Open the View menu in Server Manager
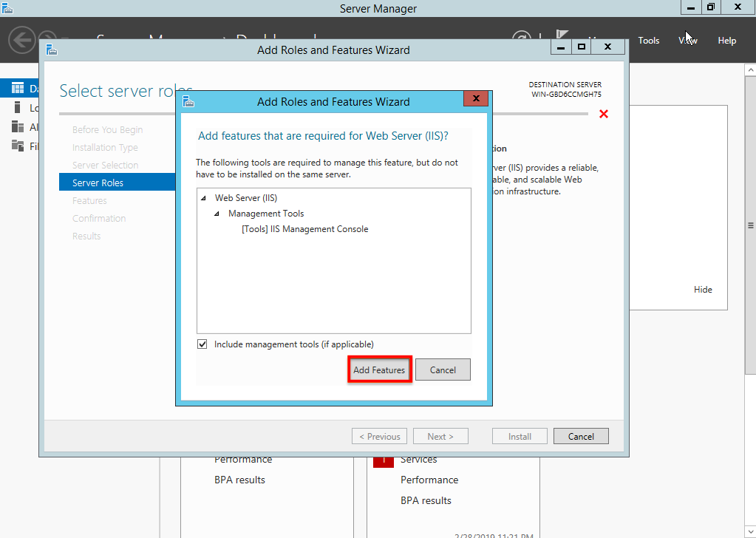 point(688,41)
